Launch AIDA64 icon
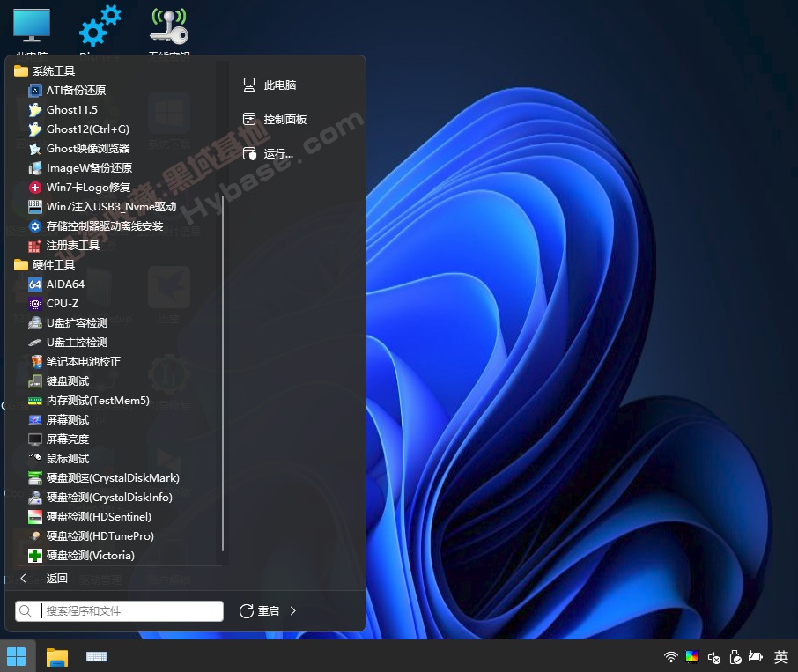Viewport: 798px width, 672px height. click(34, 284)
